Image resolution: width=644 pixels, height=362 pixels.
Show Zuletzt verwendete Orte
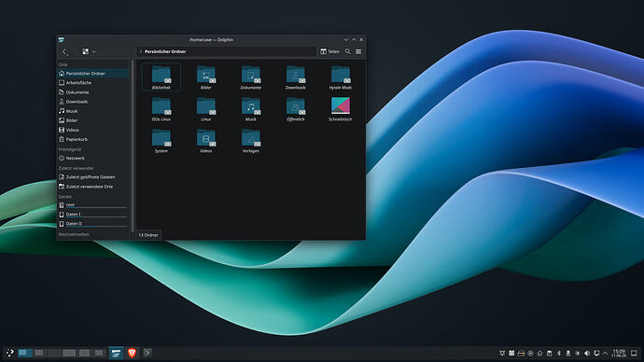click(93, 187)
